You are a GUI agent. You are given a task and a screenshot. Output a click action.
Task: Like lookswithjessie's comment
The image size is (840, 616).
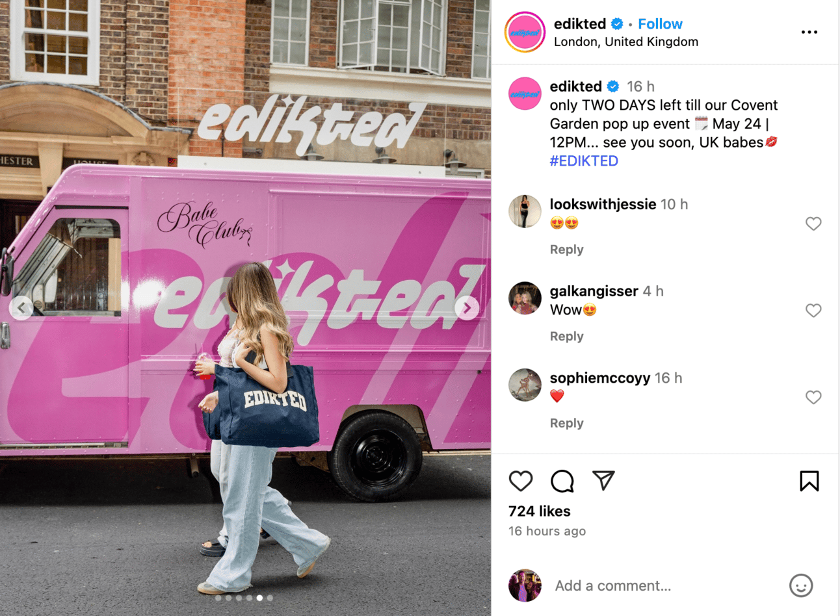[x=813, y=224]
